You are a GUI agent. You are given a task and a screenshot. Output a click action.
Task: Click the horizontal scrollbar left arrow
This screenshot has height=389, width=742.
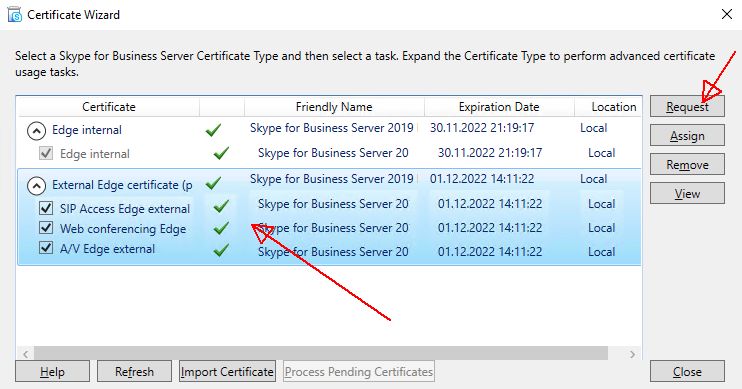pyautogui.click(x=26, y=354)
